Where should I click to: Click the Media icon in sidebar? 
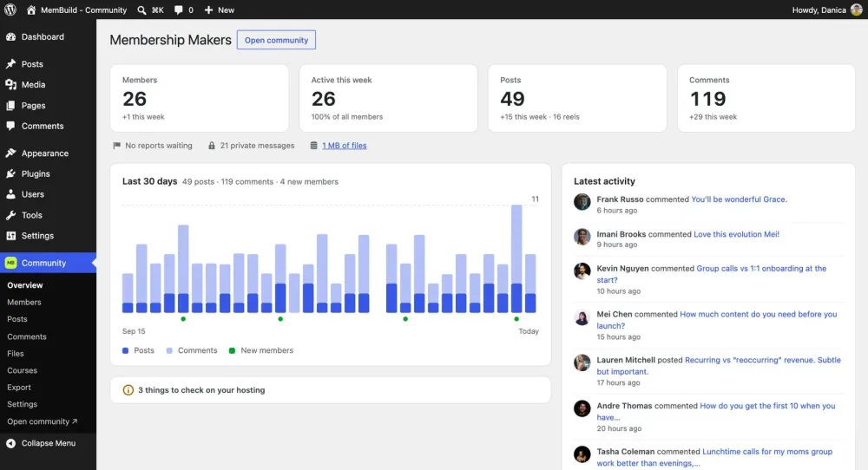pyautogui.click(x=10, y=85)
